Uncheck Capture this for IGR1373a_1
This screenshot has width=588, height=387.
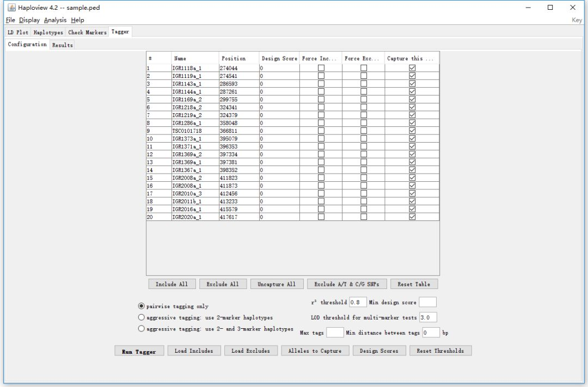pyautogui.click(x=412, y=138)
